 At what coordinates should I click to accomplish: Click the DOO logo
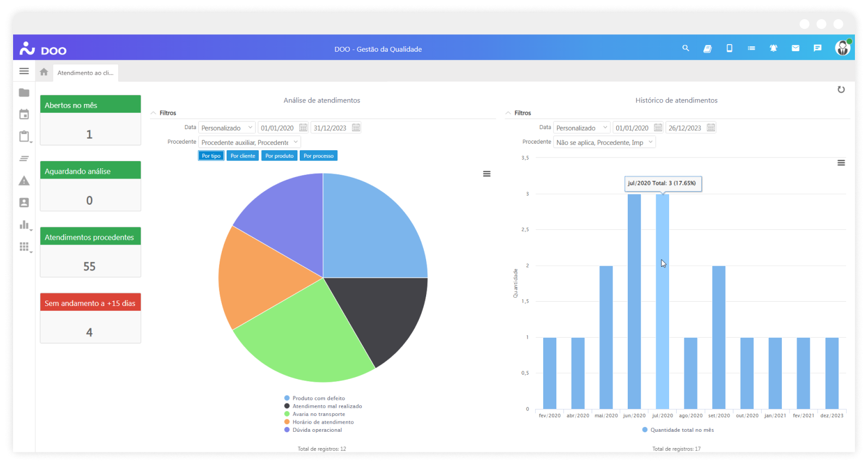[43, 48]
